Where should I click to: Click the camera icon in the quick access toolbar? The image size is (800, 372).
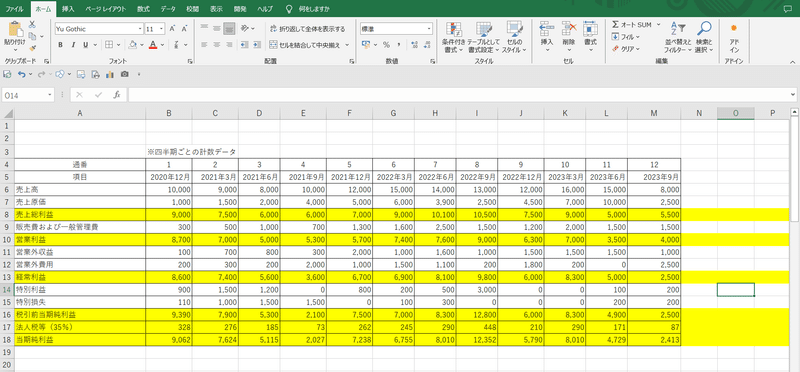(124, 75)
